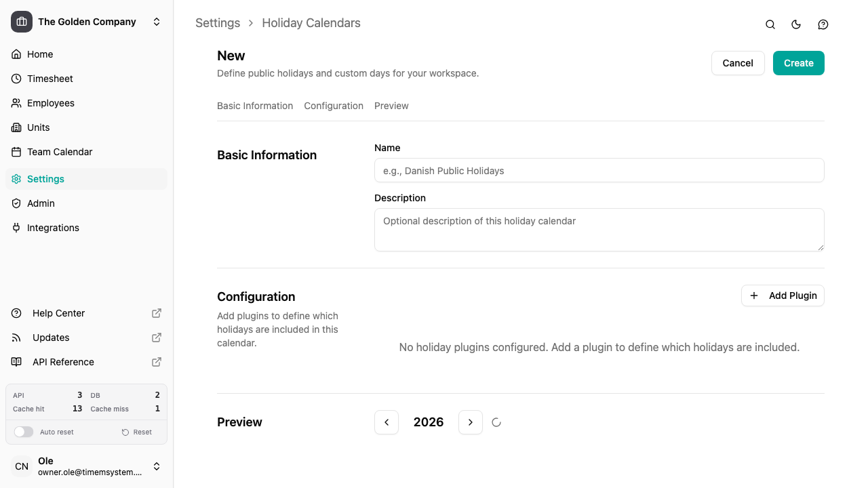Enable the Auto reset toggle
868x488 pixels.
pos(24,432)
